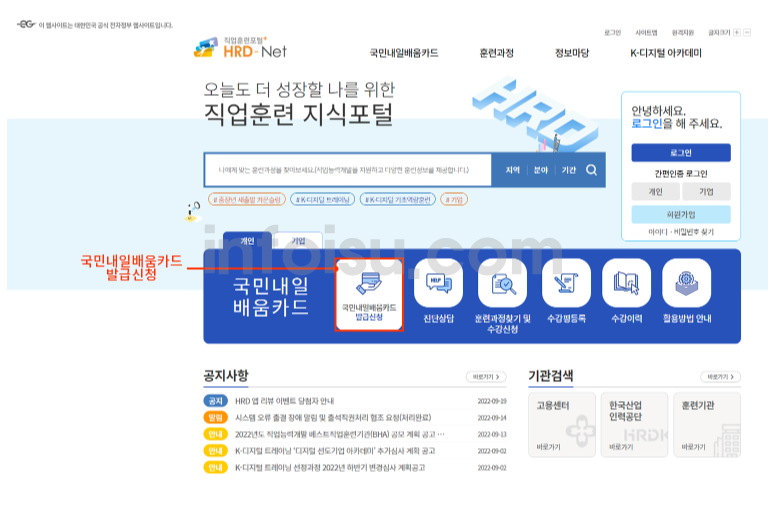The height and width of the screenshot is (505, 768).
Task: Open the 수강평등록 icon
Action: tap(566, 283)
